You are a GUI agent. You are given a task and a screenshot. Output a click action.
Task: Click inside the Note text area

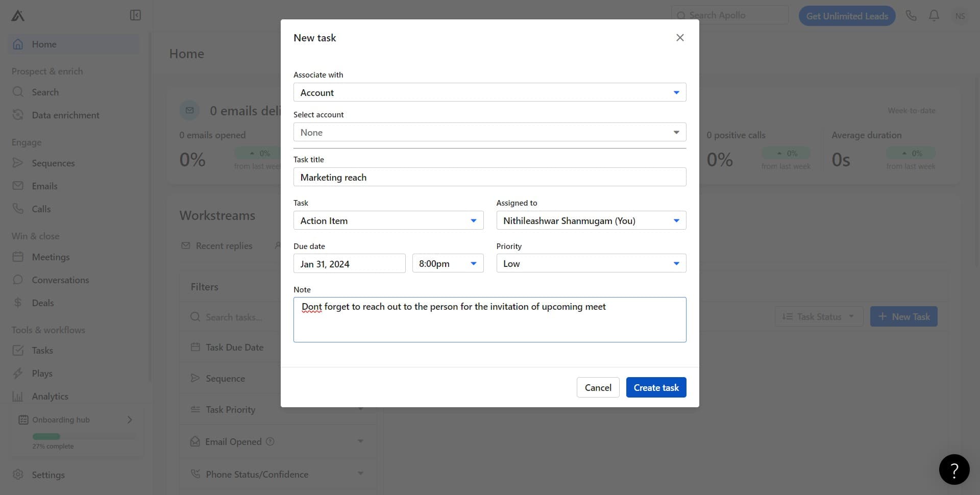(489, 319)
